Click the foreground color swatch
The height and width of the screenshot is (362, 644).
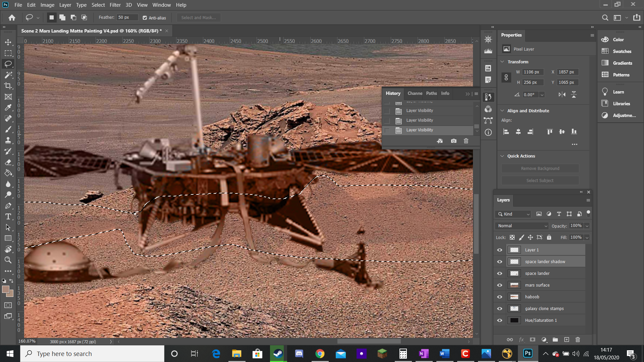pyautogui.click(x=5, y=289)
